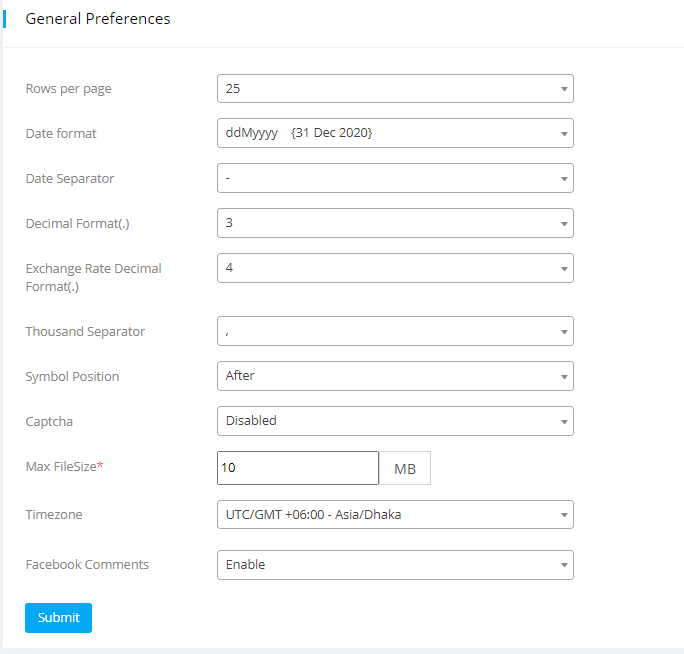Expand Exchange Rate Decimal Format dropdown

click(395, 268)
